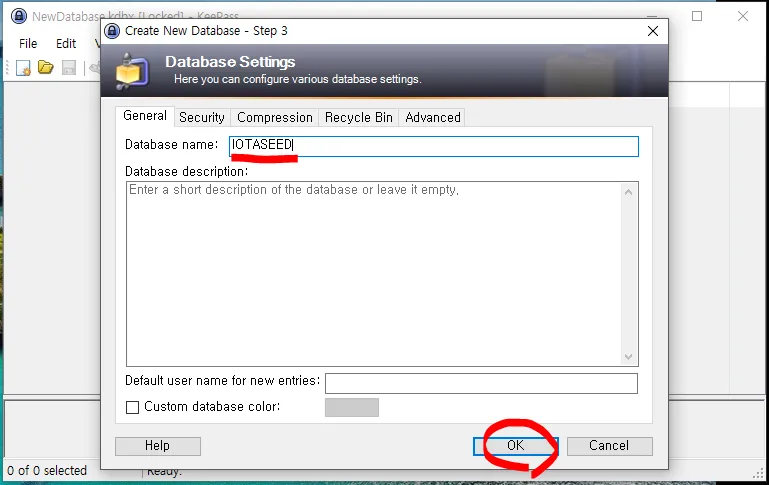This screenshot has width=769, height=485.
Task: Click the Database description text area
Action: click(x=382, y=274)
